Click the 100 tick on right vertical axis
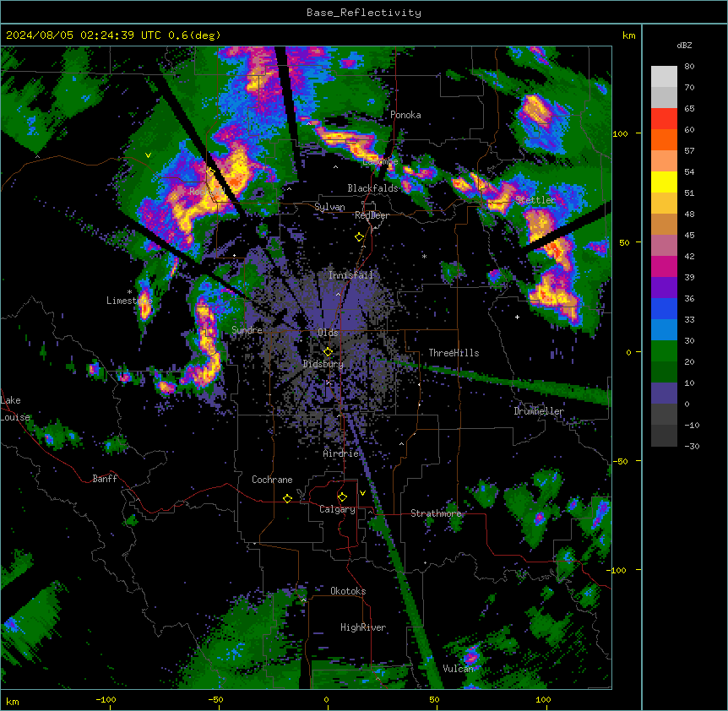Viewport: 728px width, 711px height. (620, 133)
